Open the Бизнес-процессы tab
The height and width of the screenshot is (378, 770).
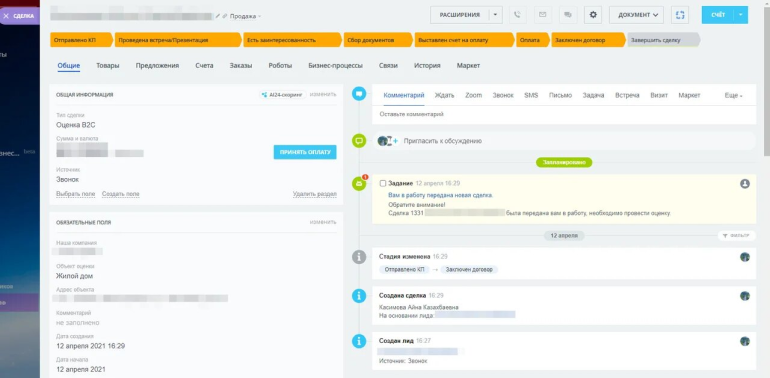point(335,65)
